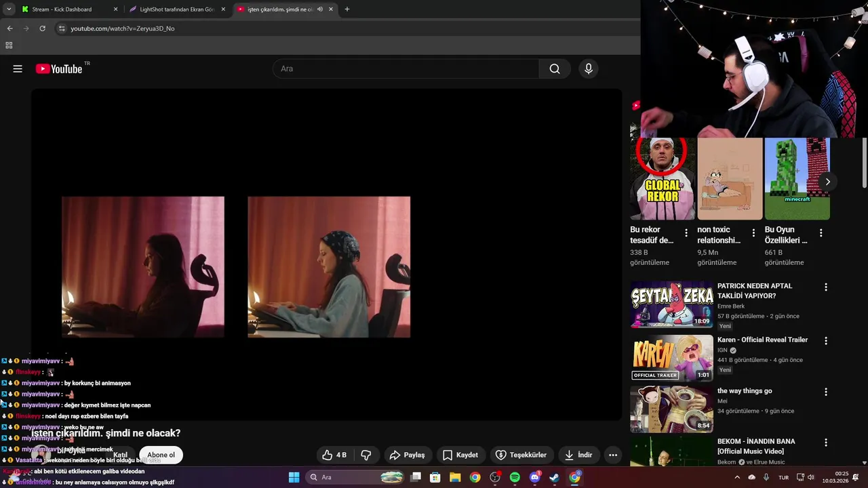The image size is (868, 488).
Task: Go back with the browser back arrow
Action: (9, 28)
